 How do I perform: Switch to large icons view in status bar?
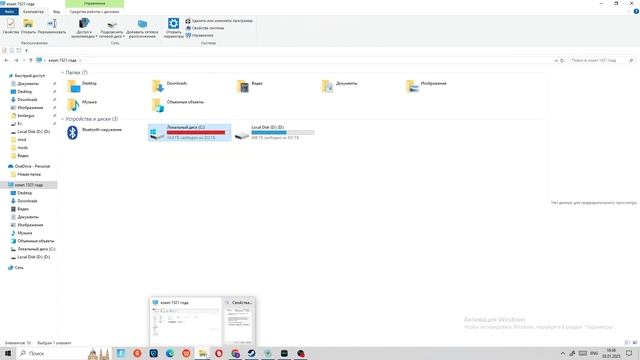pos(635,343)
